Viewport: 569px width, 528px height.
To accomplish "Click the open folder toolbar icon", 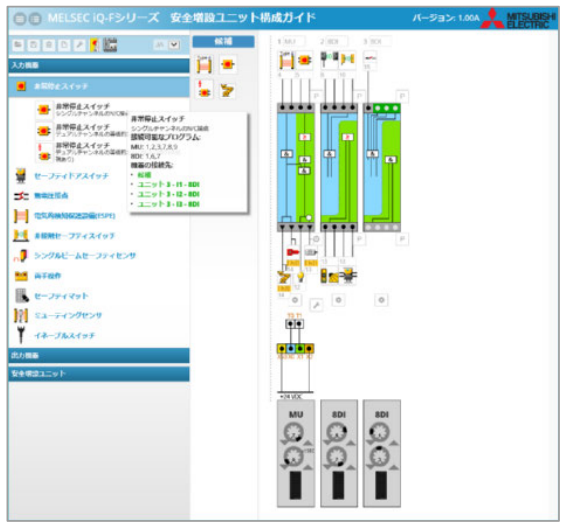I will pyautogui.click(x=18, y=45).
